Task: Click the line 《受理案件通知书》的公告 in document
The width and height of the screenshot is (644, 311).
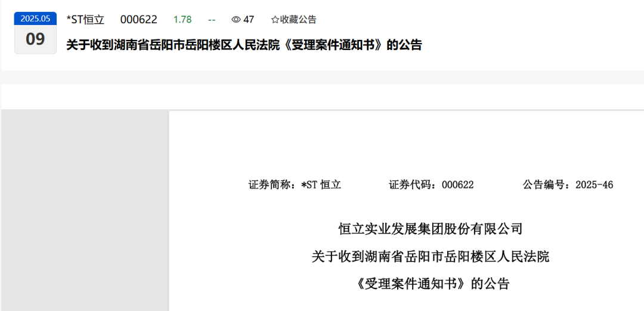Action: tap(431, 284)
